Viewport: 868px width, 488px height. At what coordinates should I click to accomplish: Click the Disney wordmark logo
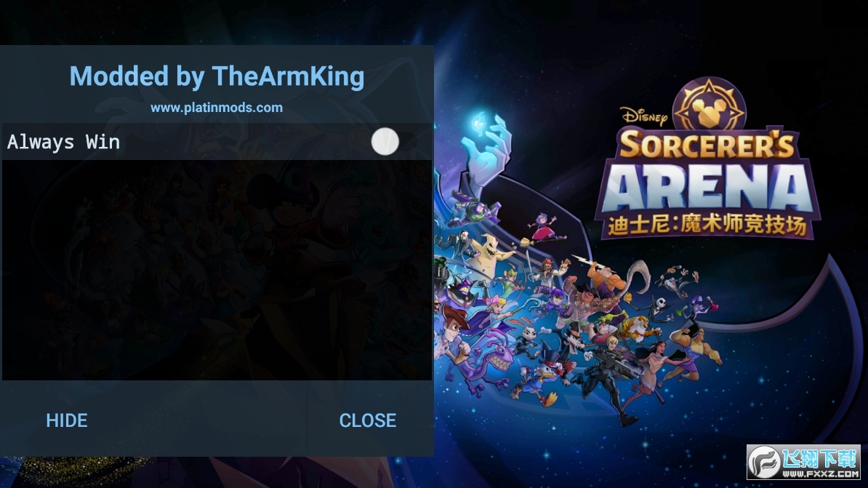pos(644,115)
